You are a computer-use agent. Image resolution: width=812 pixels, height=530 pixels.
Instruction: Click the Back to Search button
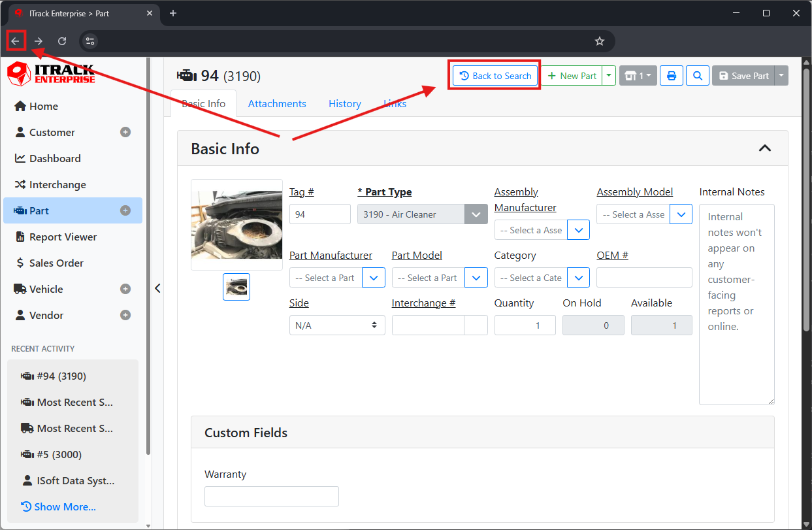click(x=495, y=76)
